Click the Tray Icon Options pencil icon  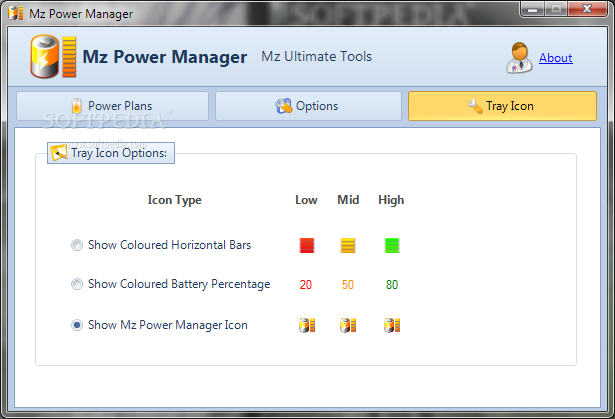tap(59, 153)
